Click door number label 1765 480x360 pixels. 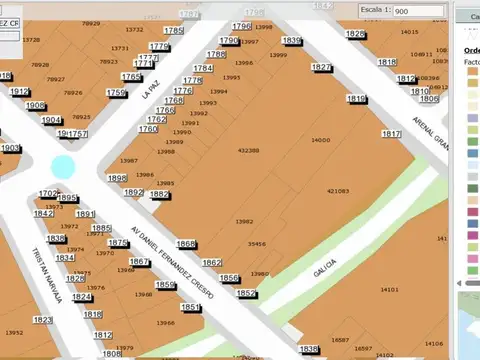click(131, 77)
